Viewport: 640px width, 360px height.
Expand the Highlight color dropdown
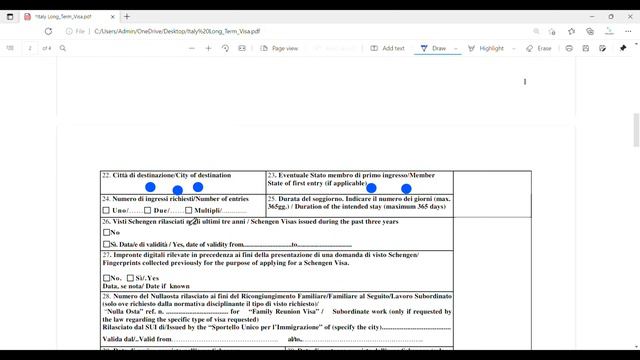pos(513,48)
